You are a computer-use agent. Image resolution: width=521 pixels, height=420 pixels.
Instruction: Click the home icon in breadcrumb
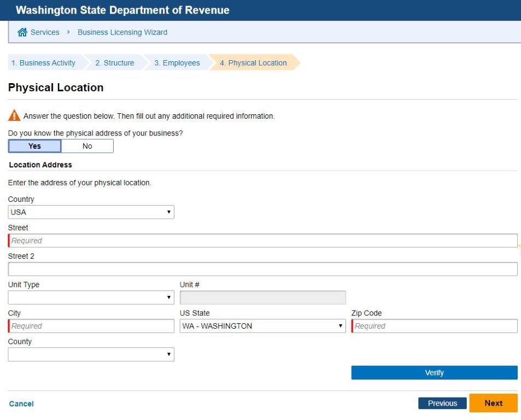(22, 32)
